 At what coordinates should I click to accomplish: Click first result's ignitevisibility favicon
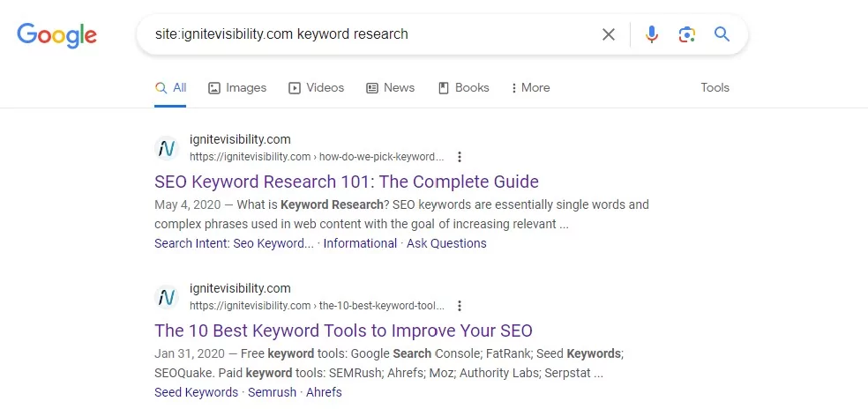(167, 148)
